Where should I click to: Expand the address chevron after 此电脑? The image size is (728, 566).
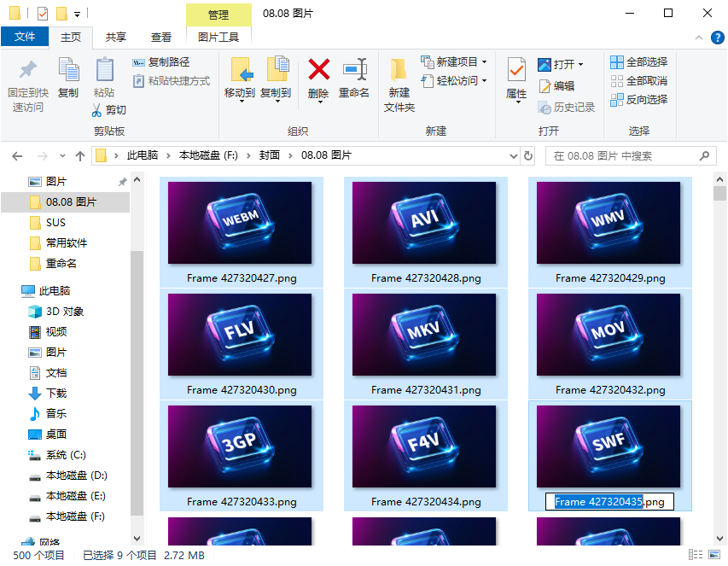[168, 155]
